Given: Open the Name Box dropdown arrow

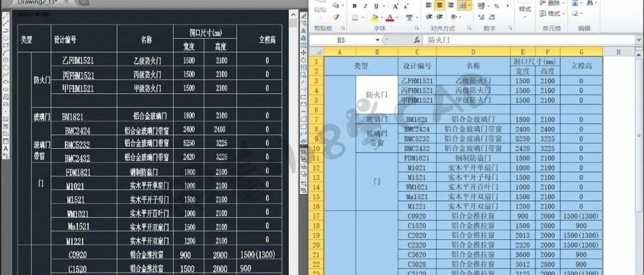Looking at the screenshot, I should pos(378,40).
